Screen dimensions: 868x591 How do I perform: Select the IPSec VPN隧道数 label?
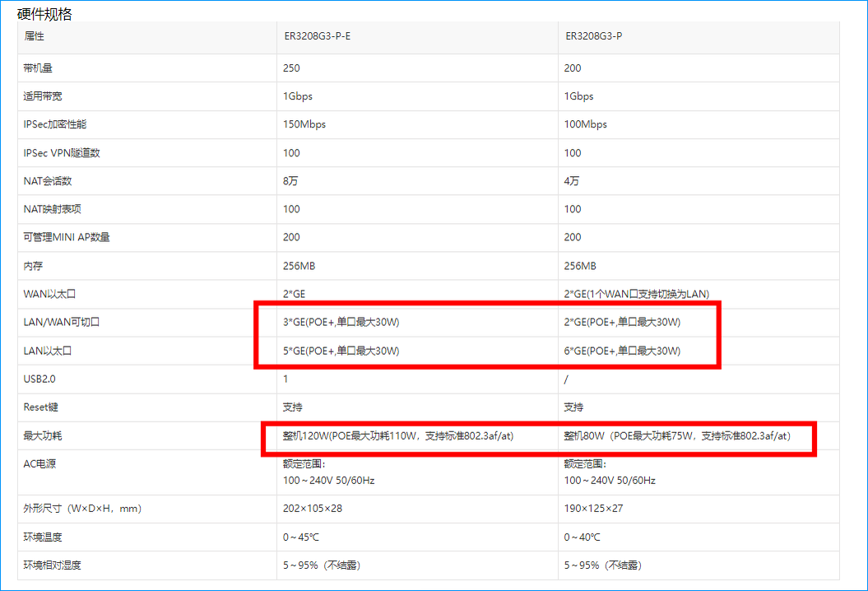click(62, 153)
